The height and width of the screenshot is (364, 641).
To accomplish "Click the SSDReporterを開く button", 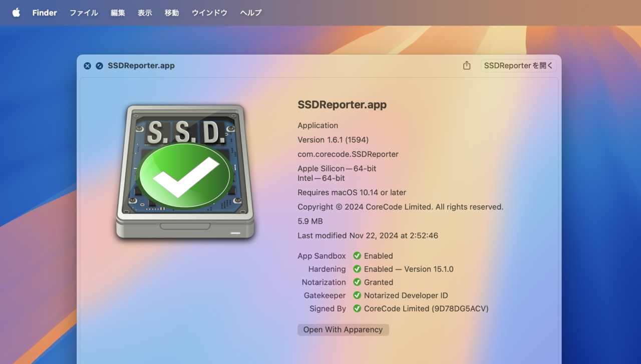I will (518, 66).
